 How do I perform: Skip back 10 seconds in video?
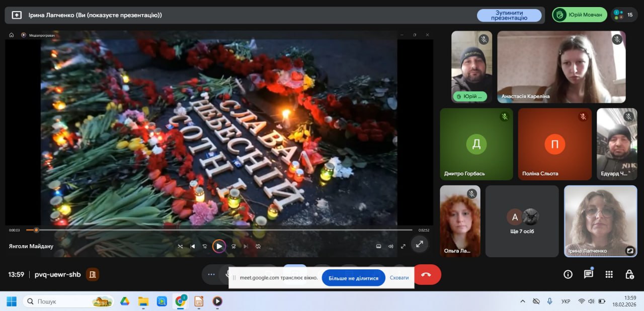(x=205, y=246)
